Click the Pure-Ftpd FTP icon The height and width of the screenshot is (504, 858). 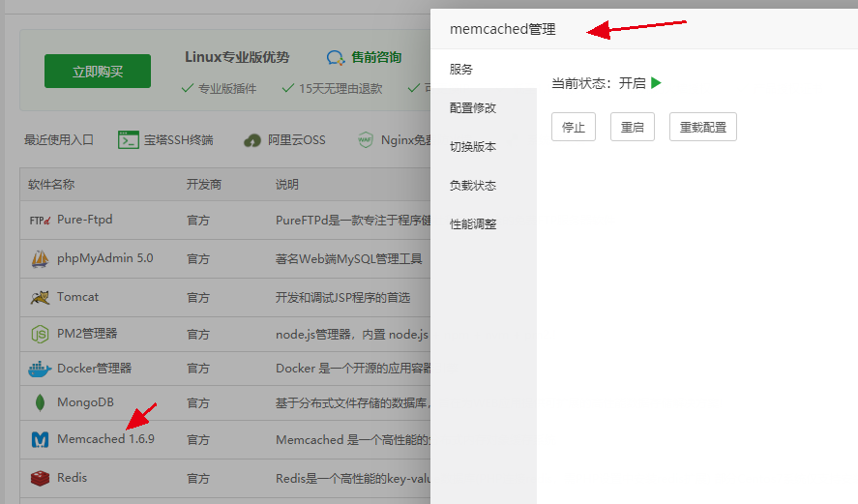[40, 220]
